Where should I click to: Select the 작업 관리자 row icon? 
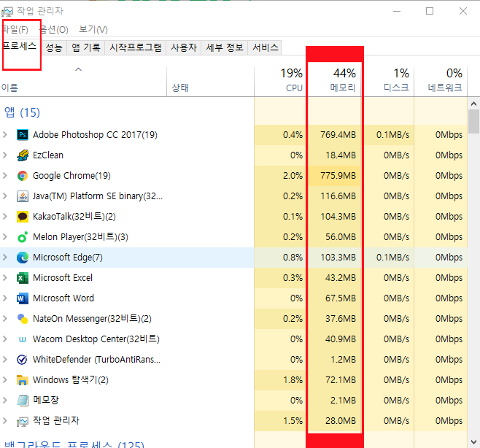23,421
